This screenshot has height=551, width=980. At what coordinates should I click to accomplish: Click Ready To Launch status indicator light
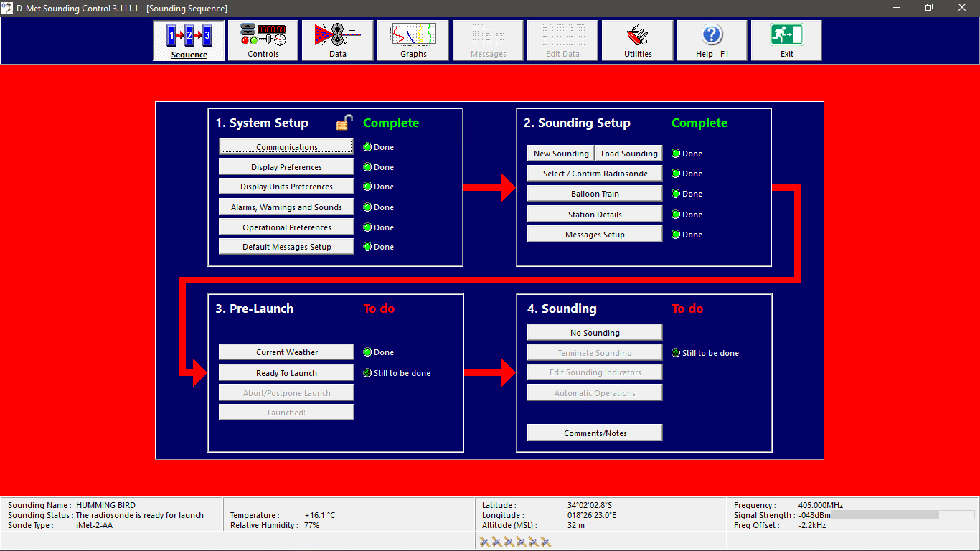point(367,373)
